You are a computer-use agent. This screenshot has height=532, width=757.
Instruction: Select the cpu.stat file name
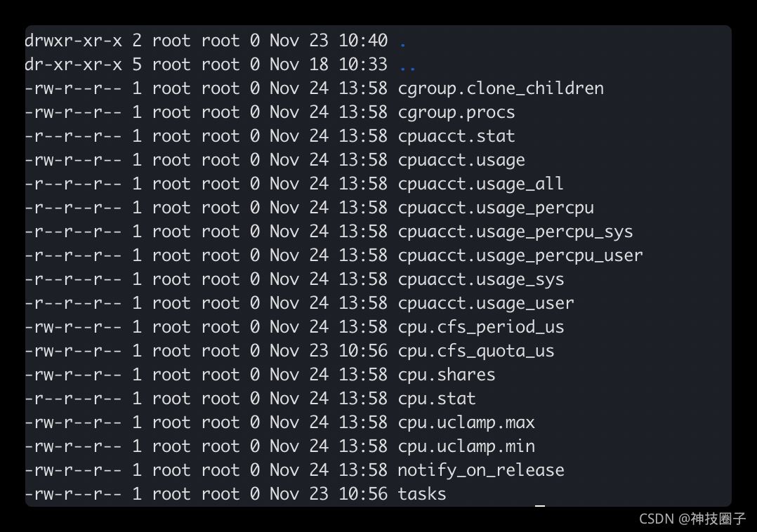click(436, 399)
